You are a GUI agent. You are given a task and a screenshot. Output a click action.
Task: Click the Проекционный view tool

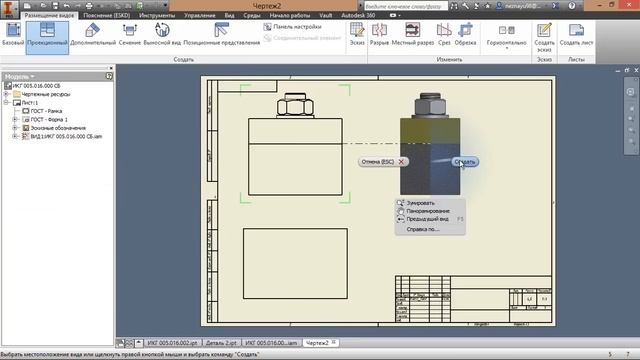[47, 37]
